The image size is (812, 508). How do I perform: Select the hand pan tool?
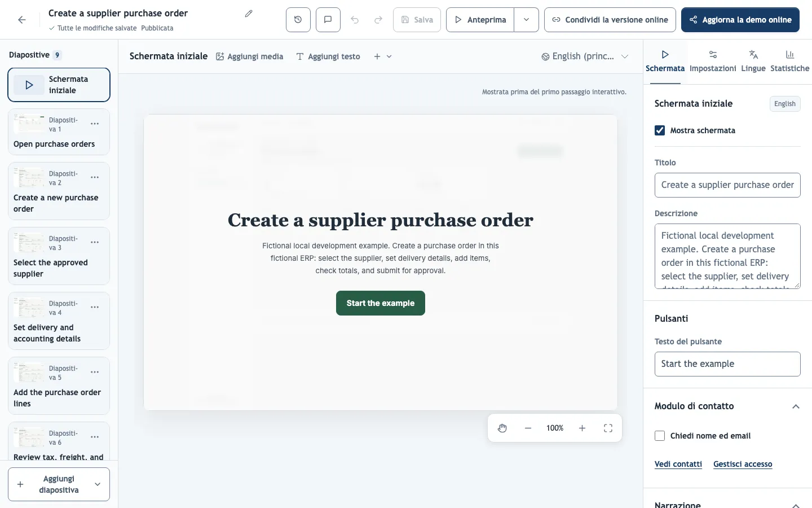(502, 428)
